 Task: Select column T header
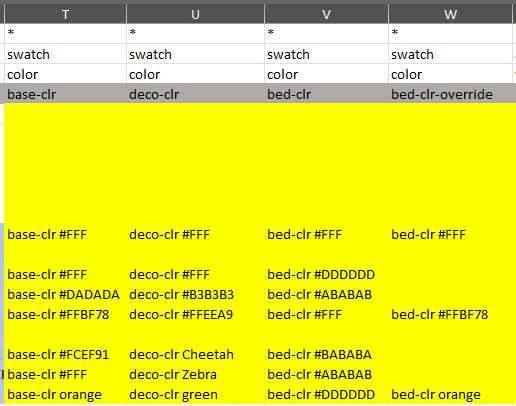click(x=65, y=14)
